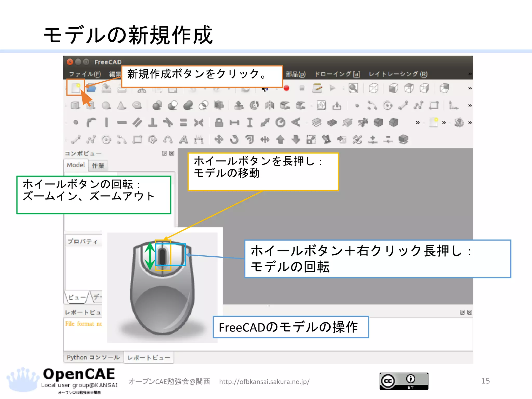The height and width of the screenshot is (399, 532).
Task: Click the Mirror shape icon
Action: coord(270,105)
